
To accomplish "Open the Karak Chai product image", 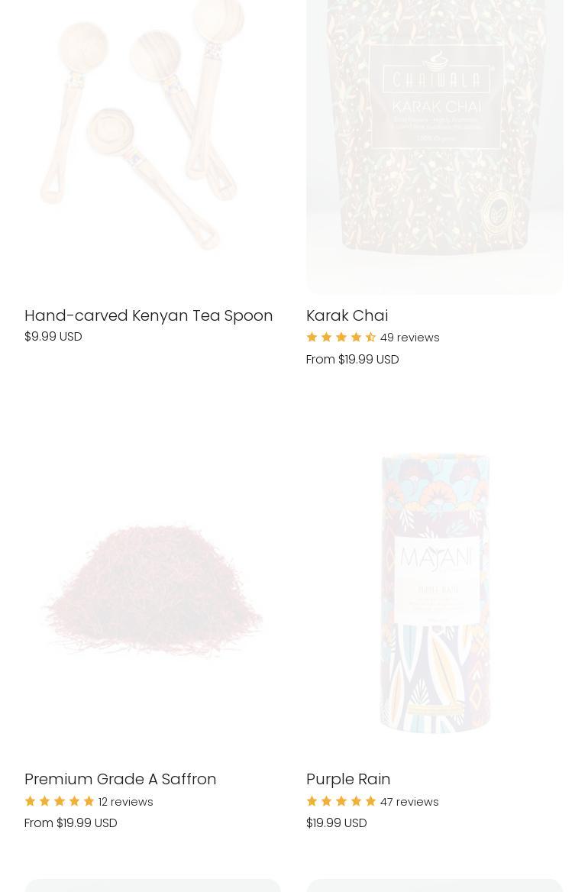I will 435,147.
